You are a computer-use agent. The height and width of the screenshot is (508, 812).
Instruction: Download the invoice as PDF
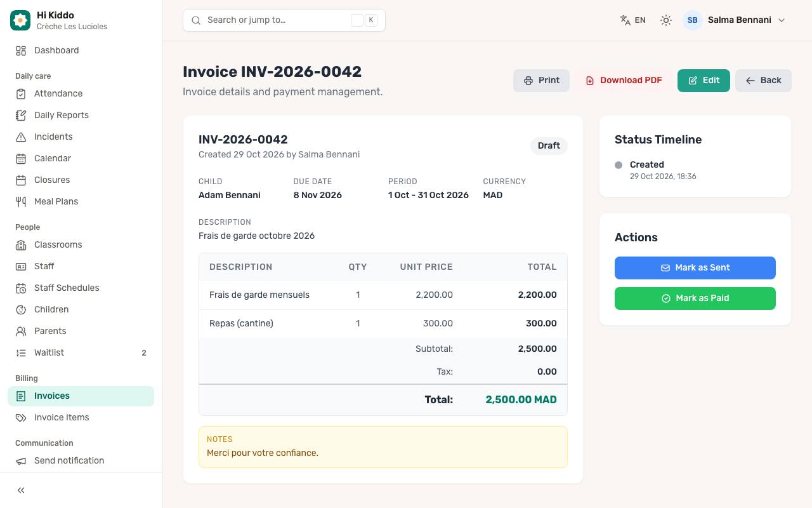click(x=624, y=81)
